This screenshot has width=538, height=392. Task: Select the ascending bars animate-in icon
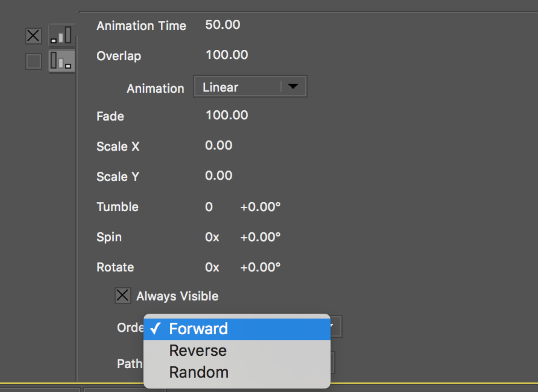coord(61,35)
